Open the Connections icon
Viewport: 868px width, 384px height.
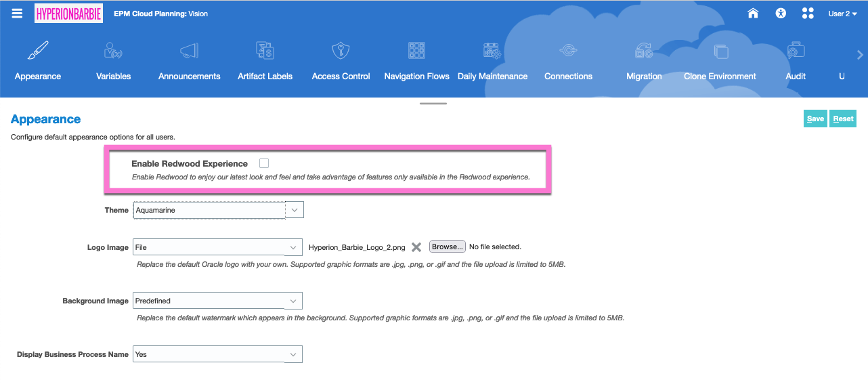pyautogui.click(x=568, y=51)
